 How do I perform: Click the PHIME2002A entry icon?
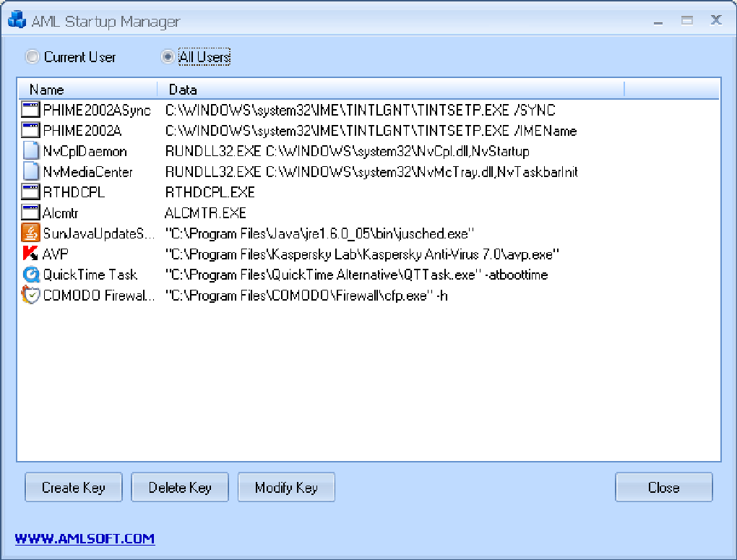coord(30,130)
